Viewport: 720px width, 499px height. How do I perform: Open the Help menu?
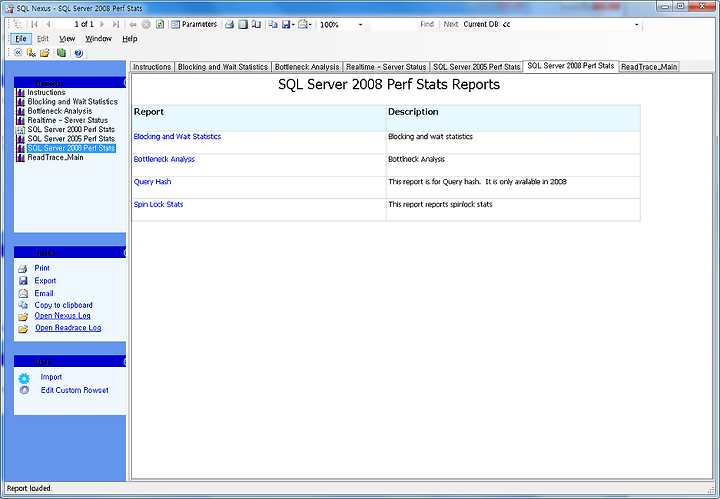129,39
